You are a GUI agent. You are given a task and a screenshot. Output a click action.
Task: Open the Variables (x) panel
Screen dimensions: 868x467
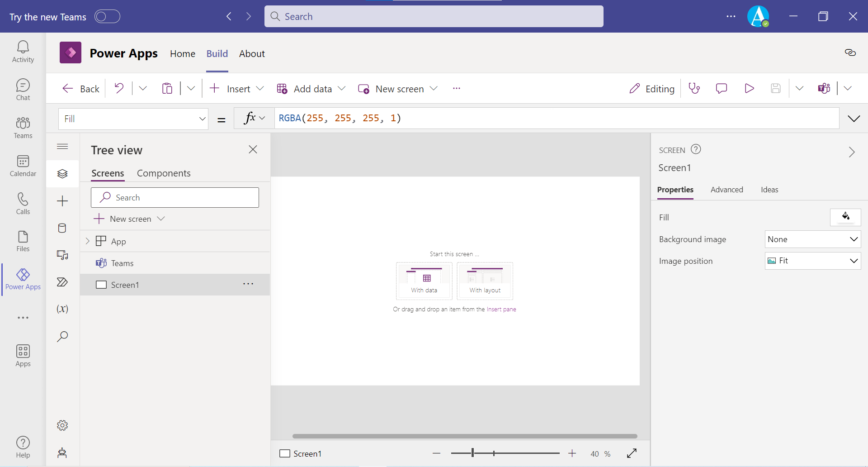(62, 309)
